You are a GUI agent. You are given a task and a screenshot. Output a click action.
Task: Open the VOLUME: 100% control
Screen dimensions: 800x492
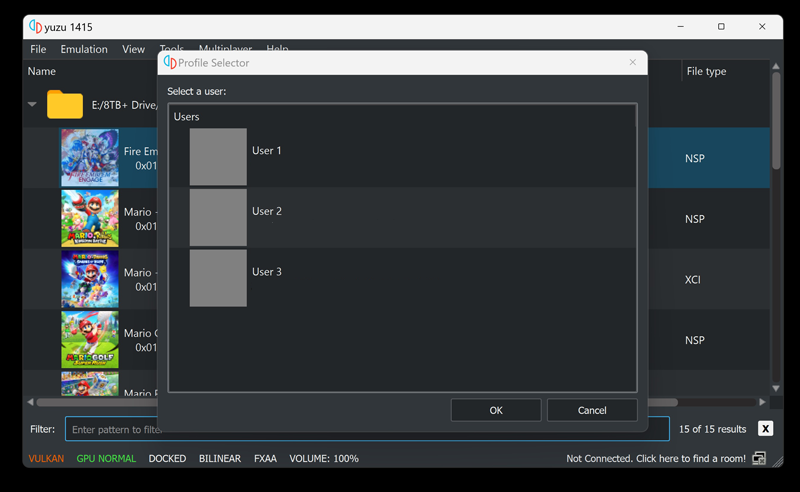(x=324, y=459)
